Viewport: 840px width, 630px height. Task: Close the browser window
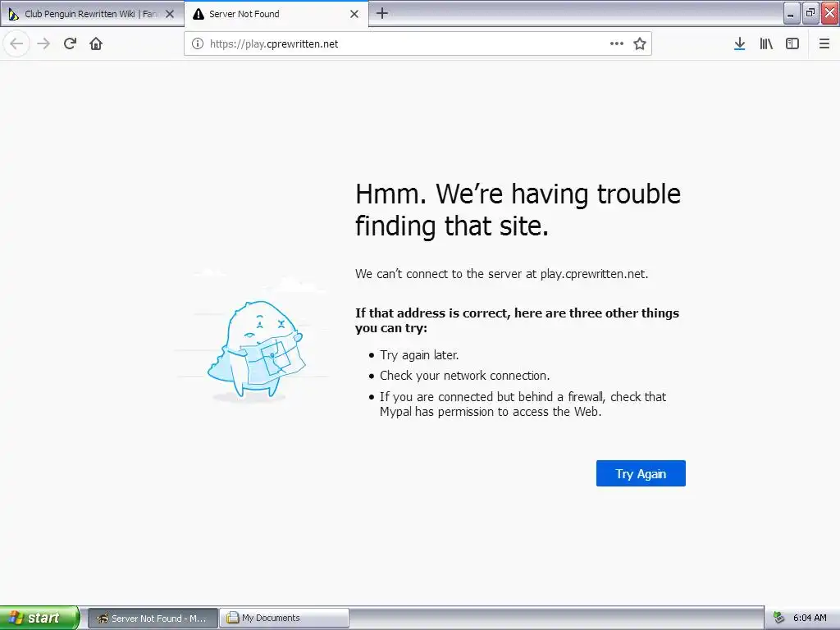point(830,13)
